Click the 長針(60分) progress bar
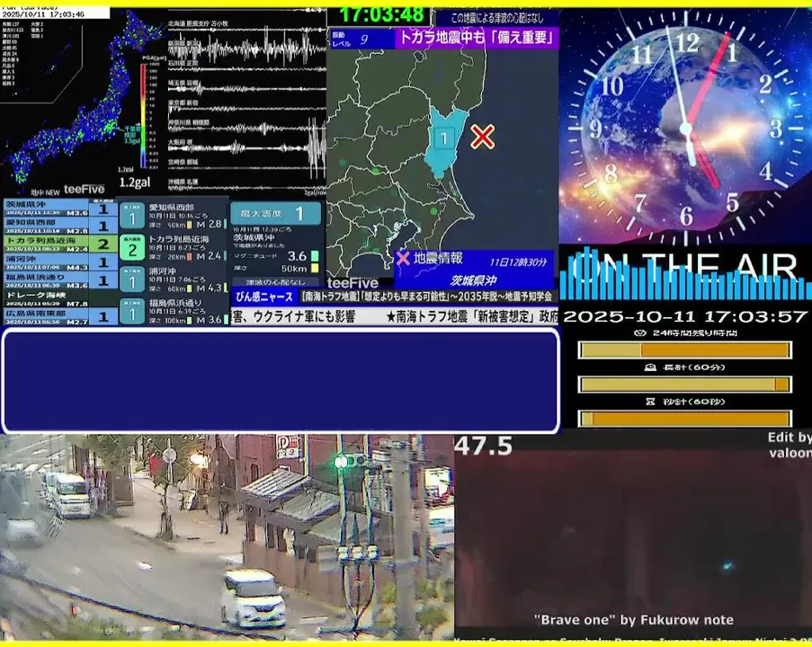 pos(684,385)
